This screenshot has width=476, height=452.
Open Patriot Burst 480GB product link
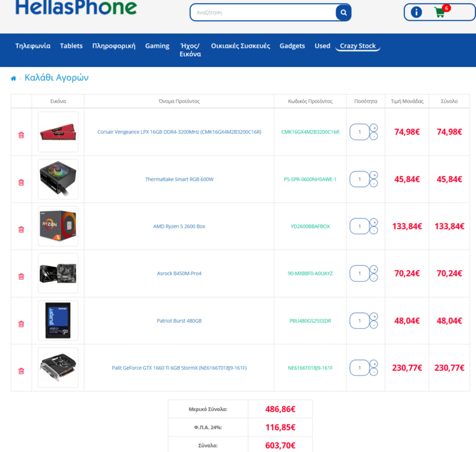tap(179, 321)
